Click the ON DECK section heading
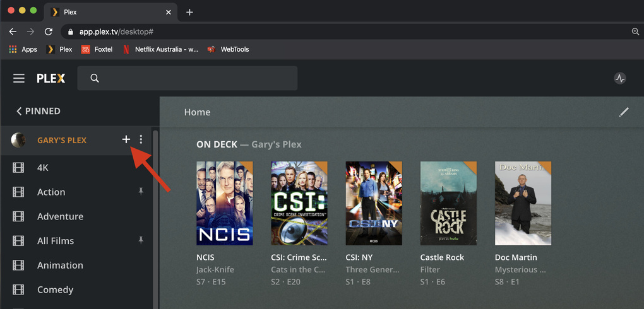This screenshot has width=644, height=309. tap(217, 144)
